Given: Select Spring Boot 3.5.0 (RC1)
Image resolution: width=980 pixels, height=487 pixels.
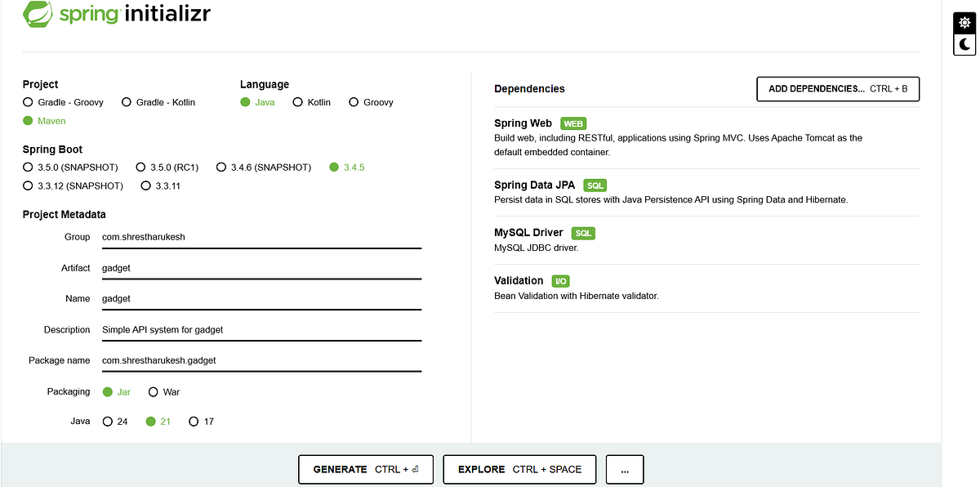Looking at the screenshot, I should point(167,167).
